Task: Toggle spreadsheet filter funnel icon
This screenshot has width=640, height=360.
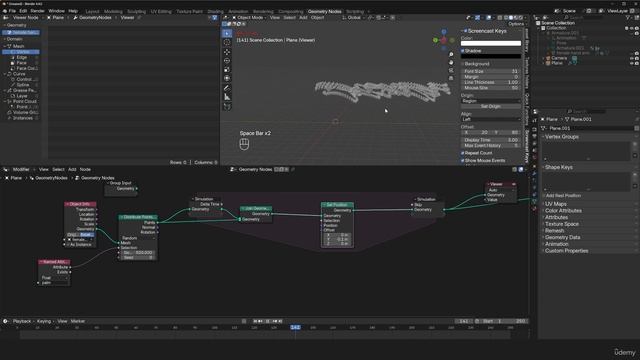Action: [215, 18]
